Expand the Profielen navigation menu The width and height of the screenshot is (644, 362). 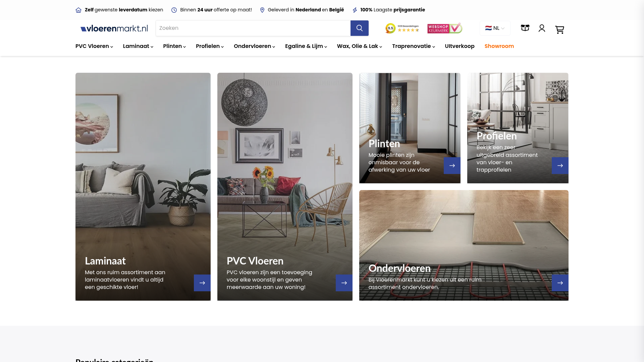pyautogui.click(x=210, y=46)
